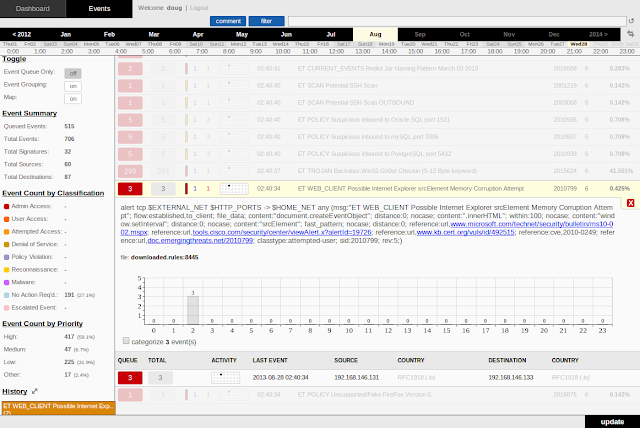This screenshot has height=428, width=640.
Task: Focus the filter text input field
Action: point(457,21)
